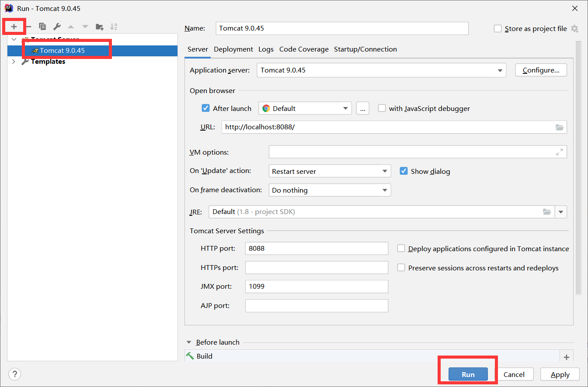Click the IntelliJ icon in the title bar
The image size is (588, 387).
pyautogui.click(x=9, y=8)
